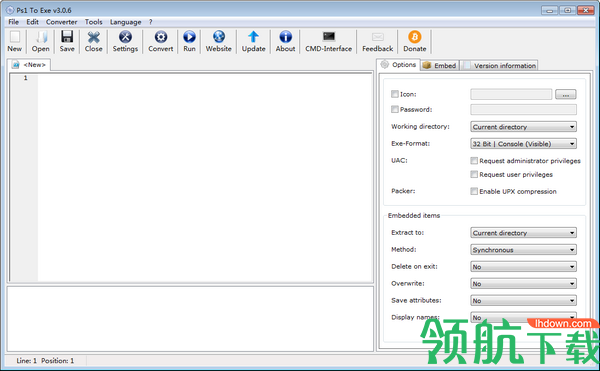Toggle Enable UPX compression

point(474,191)
